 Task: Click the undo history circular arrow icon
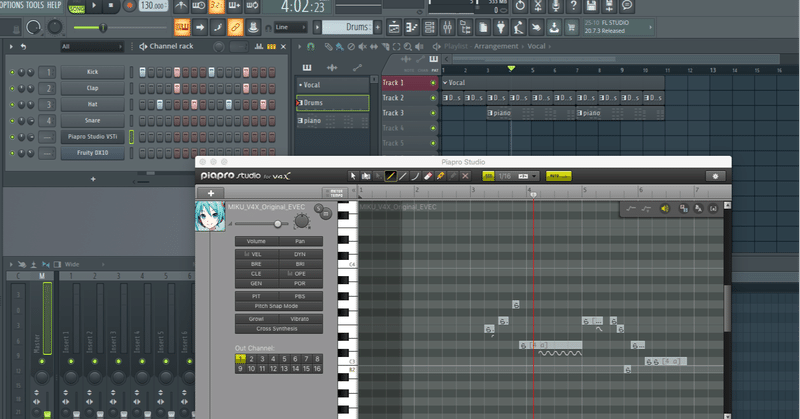tap(520, 6)
